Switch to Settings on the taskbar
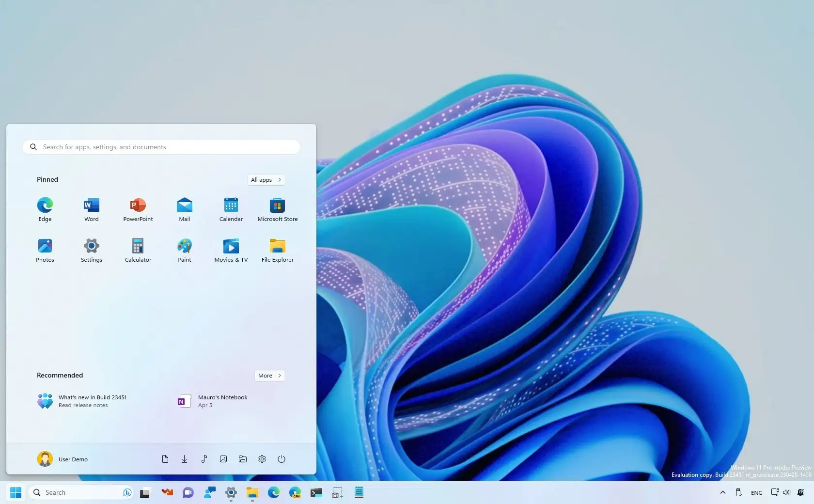This screenshot has height=504, width=814. coord(231,492)
